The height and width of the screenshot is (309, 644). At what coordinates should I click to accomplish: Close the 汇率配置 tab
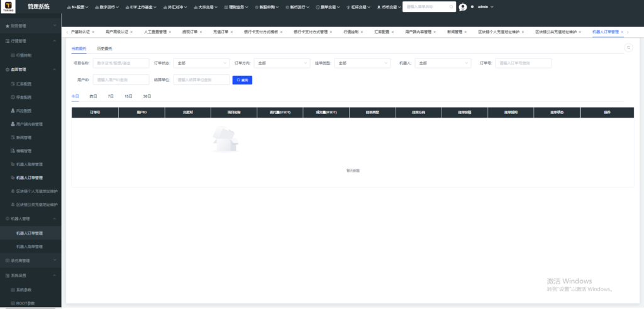pos(392,32)
